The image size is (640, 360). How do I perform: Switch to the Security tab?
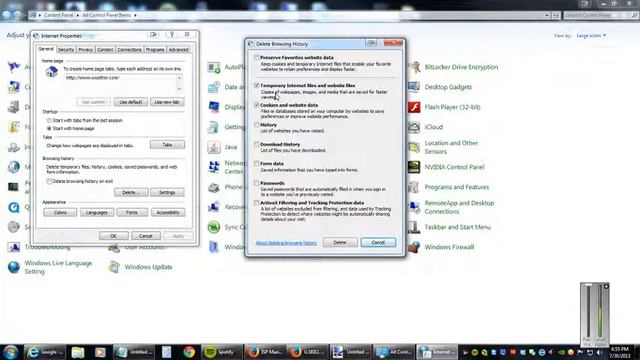tap(66, 50)
